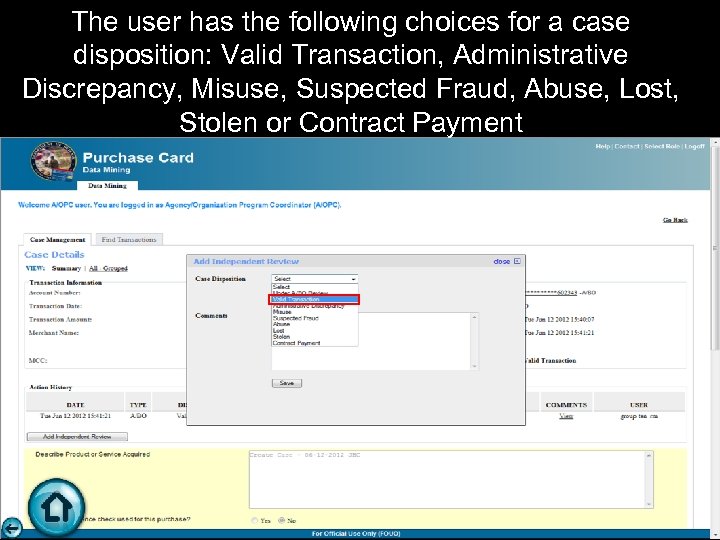The image size is (720, 540).
Task: Click the Contact link
Action: click(x=627, y=146)
